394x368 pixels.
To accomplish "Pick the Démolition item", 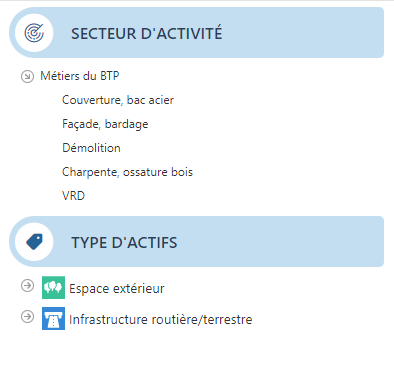I will click(x=91, y=148).
